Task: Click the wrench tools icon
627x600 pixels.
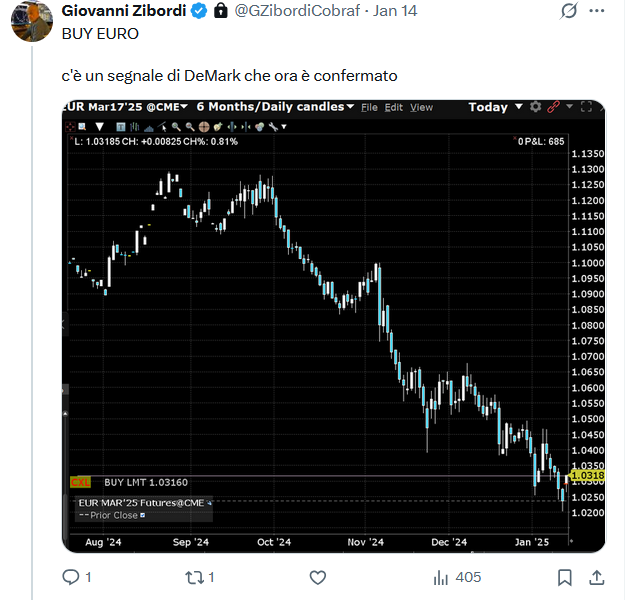Action: pos(274,127)
